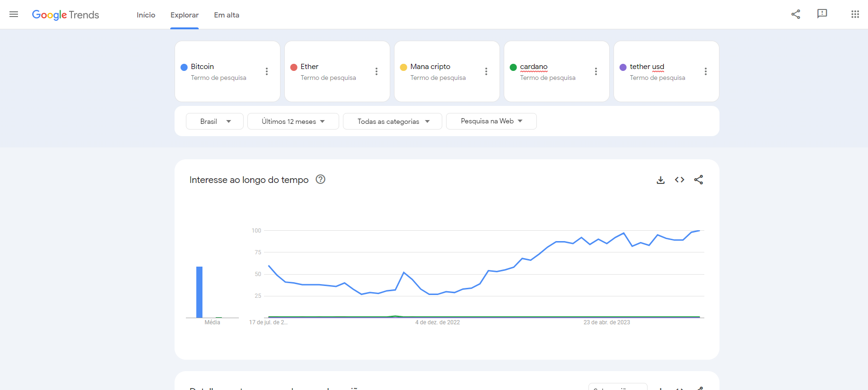Screen dimensions: 868x390
Task: Open the Google apps grid
Action: (855, 14)
